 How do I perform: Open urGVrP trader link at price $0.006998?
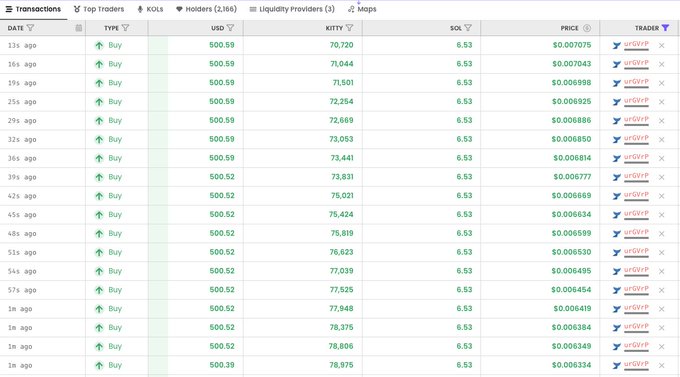tap(636, 82)
